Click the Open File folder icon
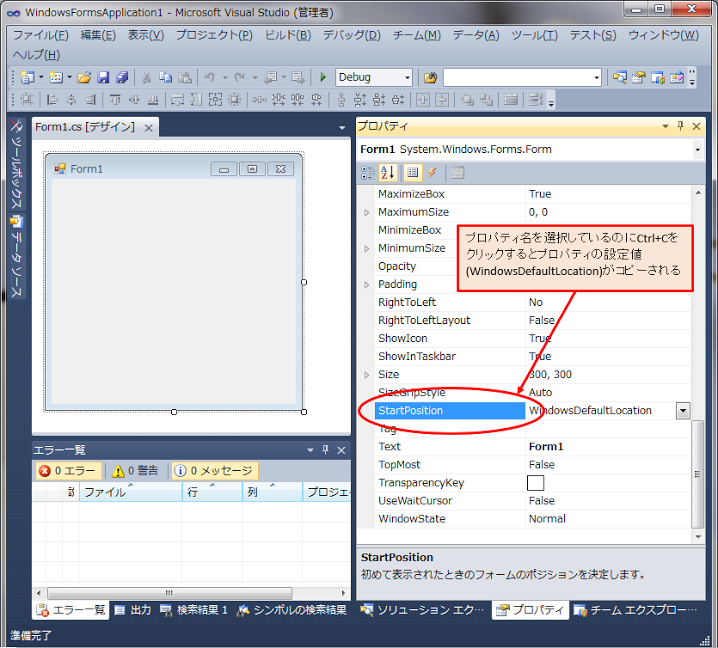 [84, 77]
